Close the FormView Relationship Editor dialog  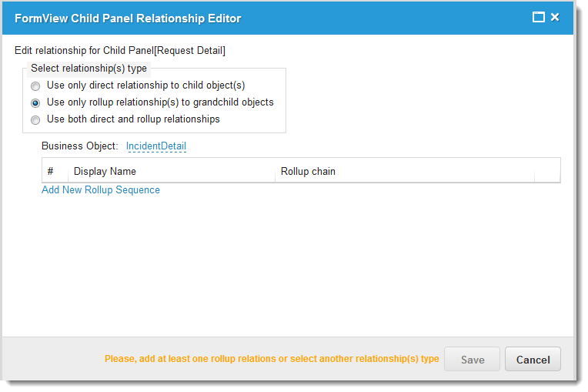[555, 17]
